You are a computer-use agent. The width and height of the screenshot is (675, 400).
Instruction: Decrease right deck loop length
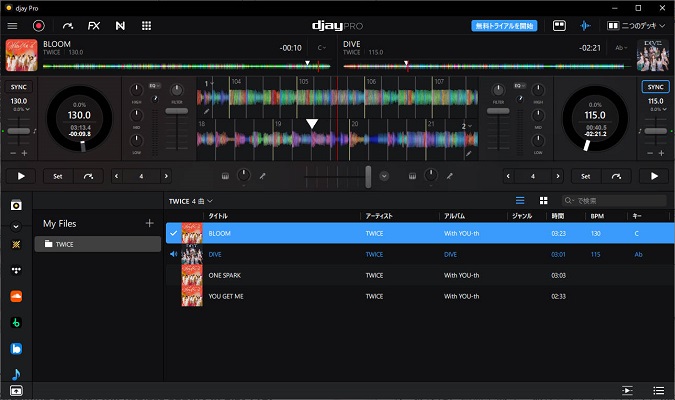click(x=508, y=176)
